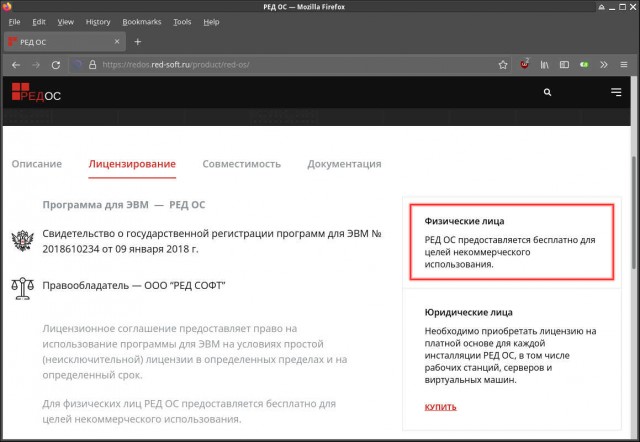Click the КУПИТЬ link
Viewport: 640px width, 442px height.
pyautogui.click(x=440, y=407)
